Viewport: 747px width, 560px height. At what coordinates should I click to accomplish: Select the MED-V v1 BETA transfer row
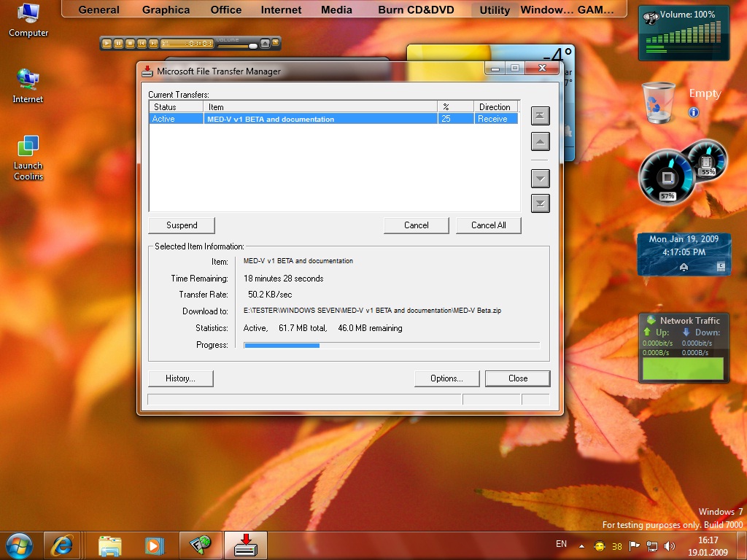click(333, 119)
